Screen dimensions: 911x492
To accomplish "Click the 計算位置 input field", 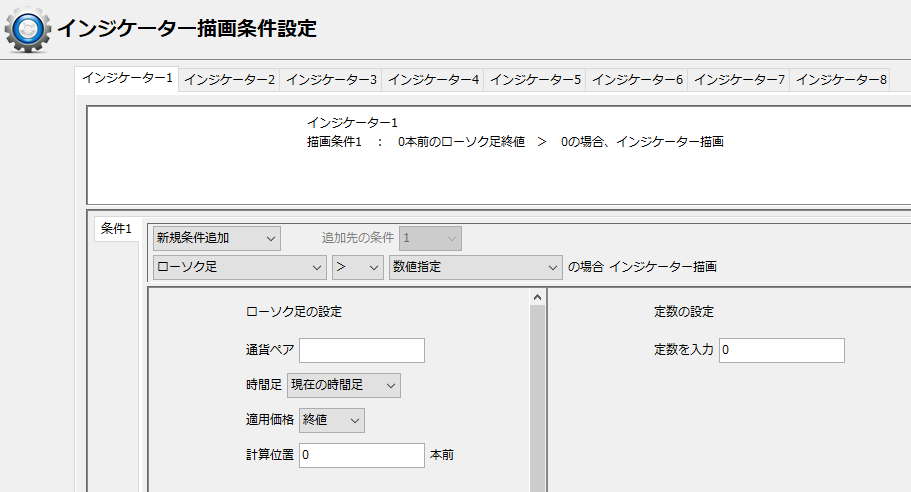I will click(x=361, y=455).
